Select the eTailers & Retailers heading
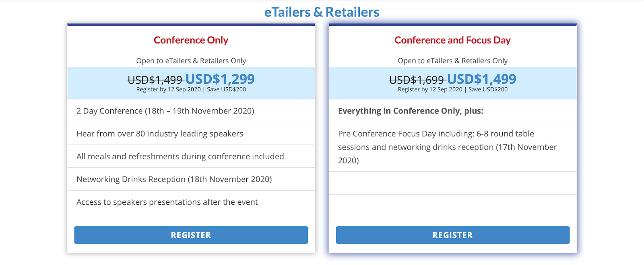 tap(322, 12)
